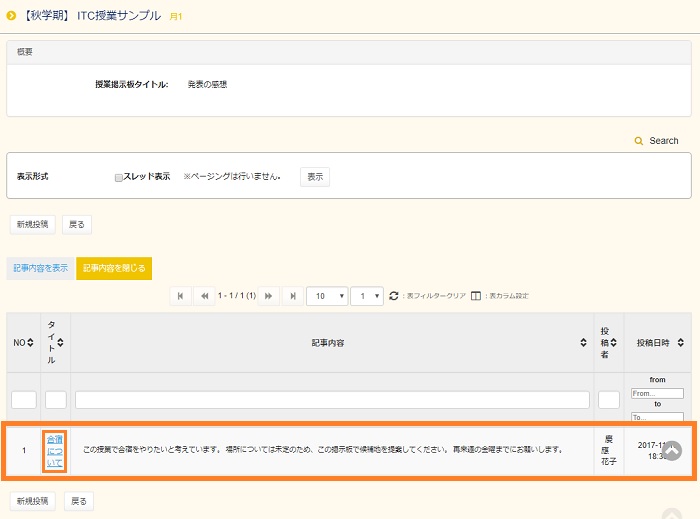Go to the previous page of results

[x=205, y=296]
